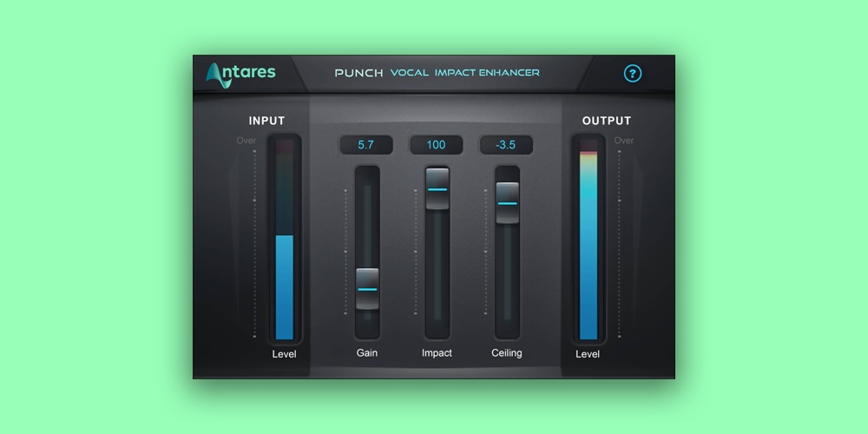Click the Level label under output meter

point(588,354)
